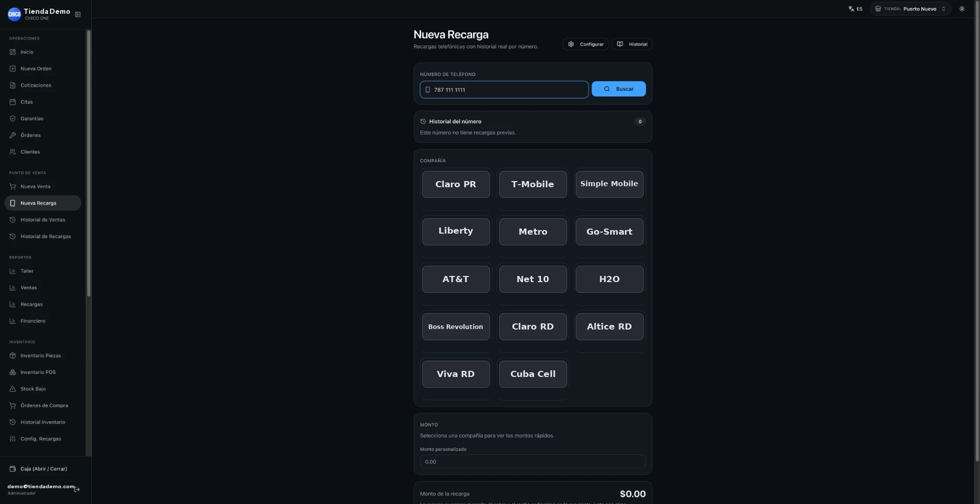Click the Órdenes de Compra cart icon

click(13, 406)
